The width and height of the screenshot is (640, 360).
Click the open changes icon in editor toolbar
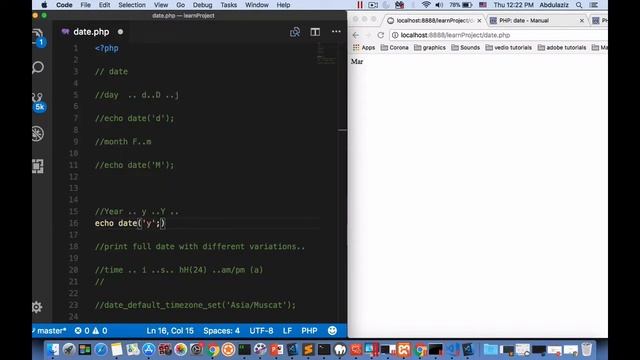click(x=295, y=32)
